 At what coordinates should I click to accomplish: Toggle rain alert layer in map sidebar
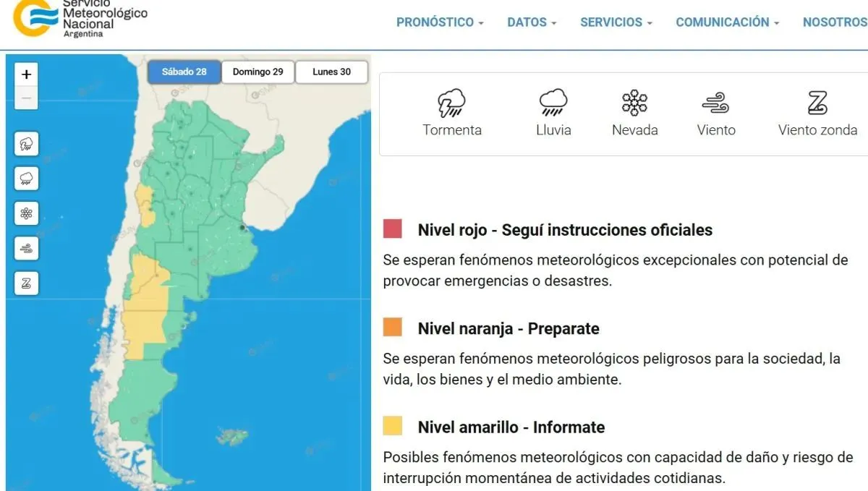click(27, 179)
